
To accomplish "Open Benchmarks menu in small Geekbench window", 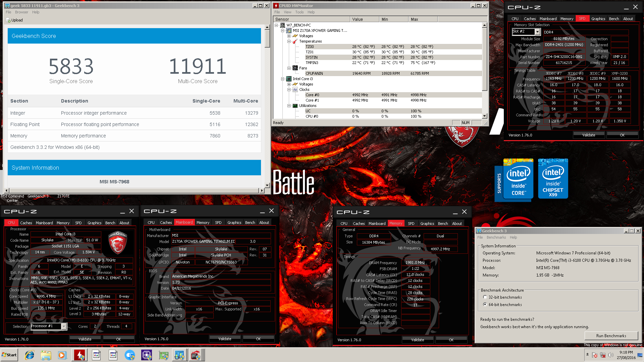I will coord(496,237).
